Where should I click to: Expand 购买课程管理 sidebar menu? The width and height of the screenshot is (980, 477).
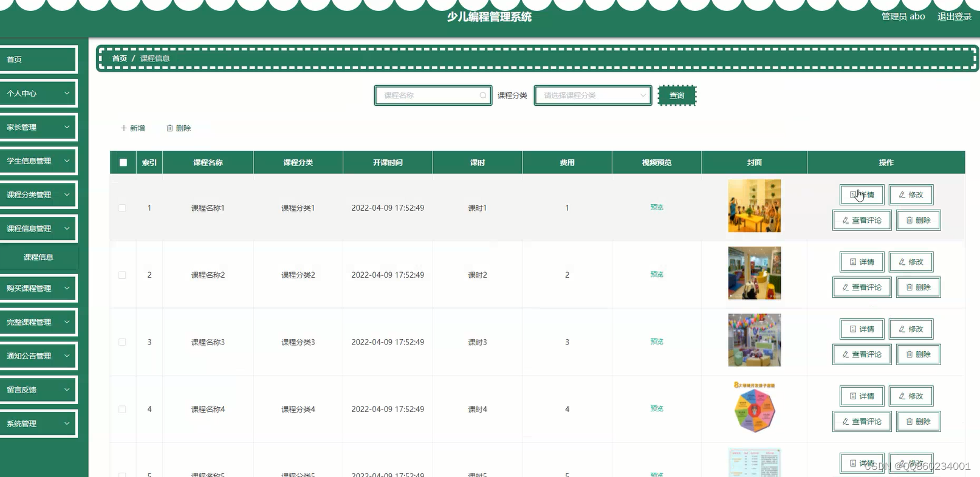(x=38, y=289)
